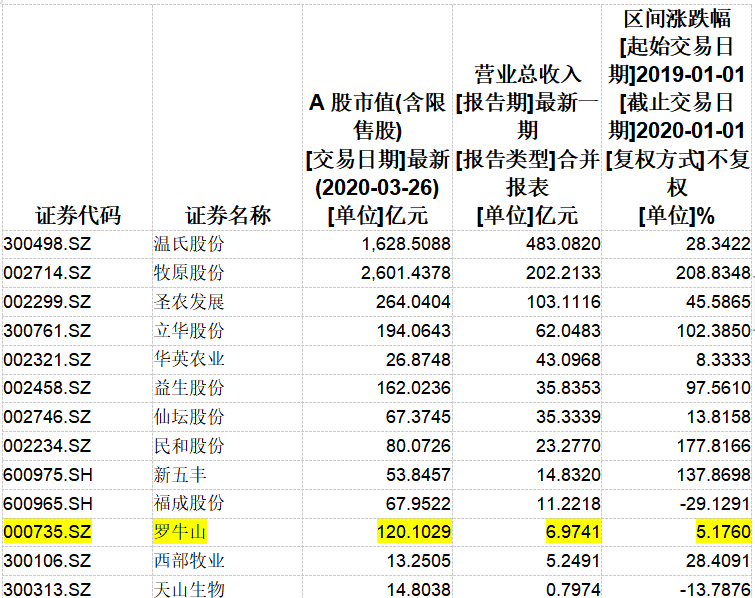Select cell 华英农业
This screenshot has height=598, width=755.
228,359
